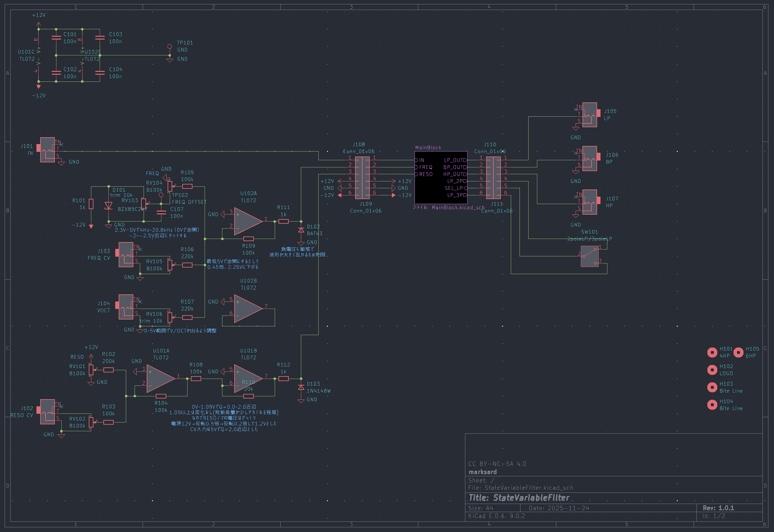This screenshot has width=774, height=532.
Task: Select the RV101 RESO potentiometer symbol
Action: [x=91, y=370]
